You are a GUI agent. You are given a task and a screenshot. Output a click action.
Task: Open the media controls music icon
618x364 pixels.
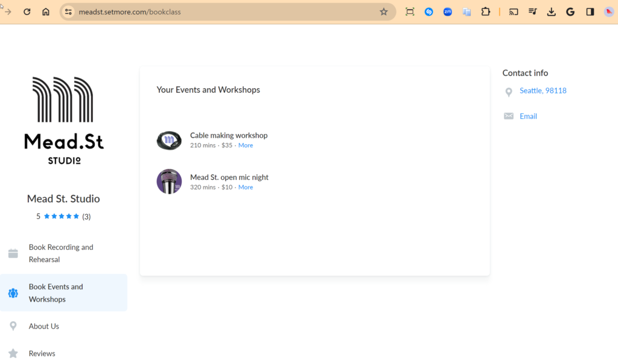coord(532,11)
